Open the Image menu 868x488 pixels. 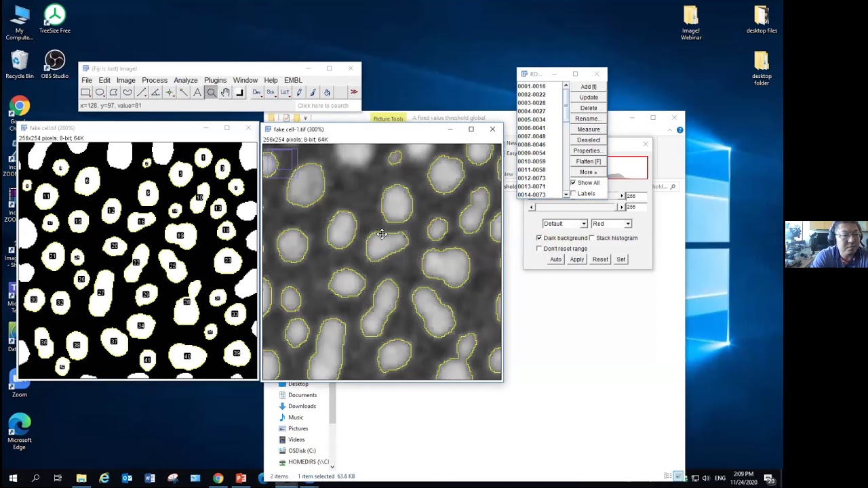126,80
